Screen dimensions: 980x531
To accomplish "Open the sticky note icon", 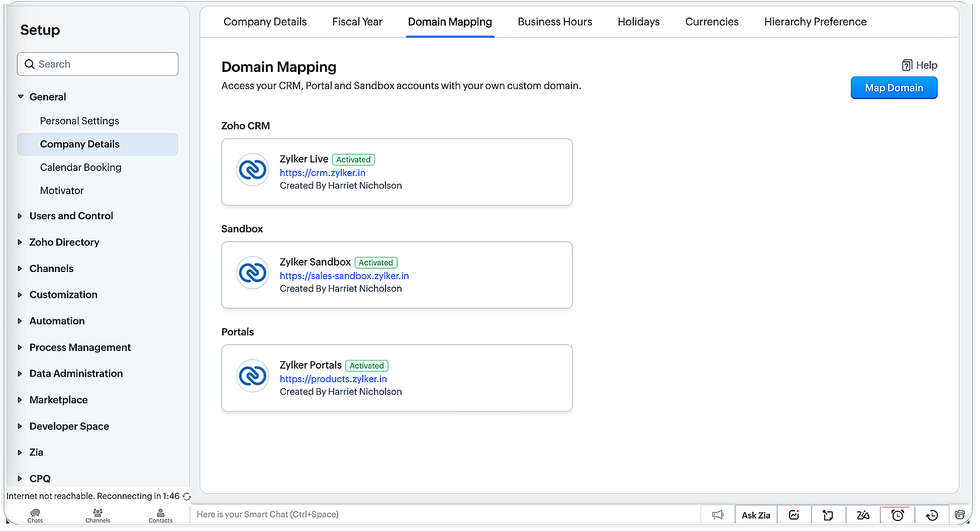I will point(828,515).
